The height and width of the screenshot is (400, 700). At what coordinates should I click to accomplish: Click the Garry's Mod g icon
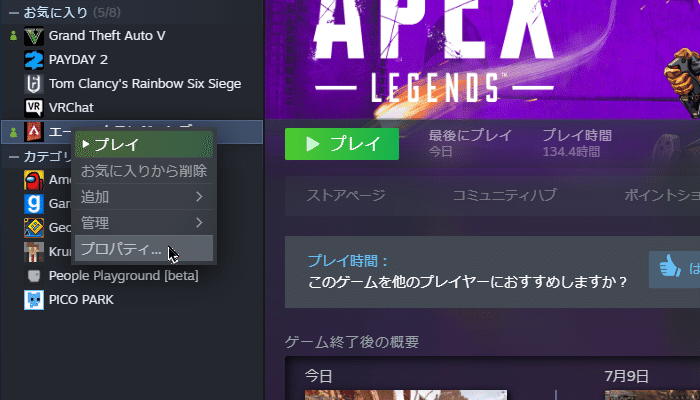tap(34, 204)
